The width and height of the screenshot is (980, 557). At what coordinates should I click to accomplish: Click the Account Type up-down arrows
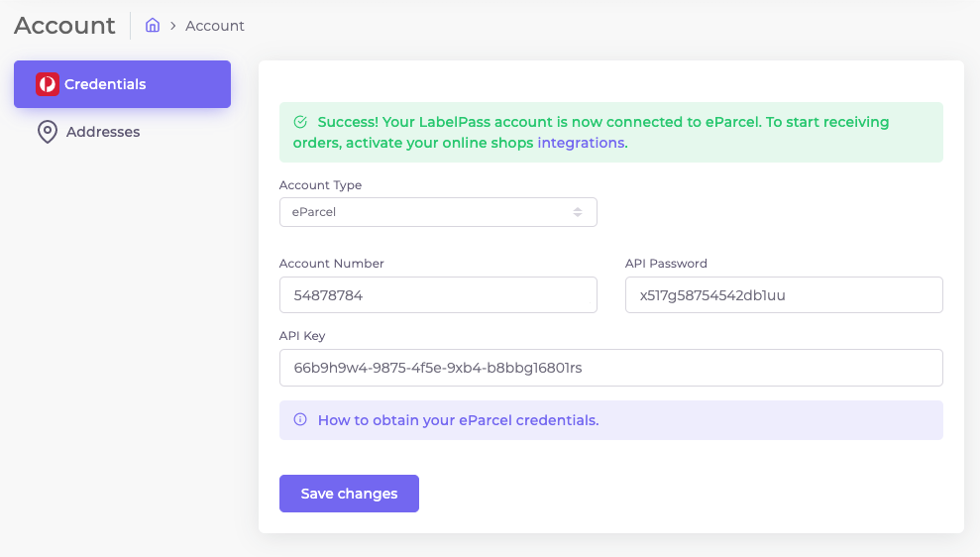[x=578, y=212]
